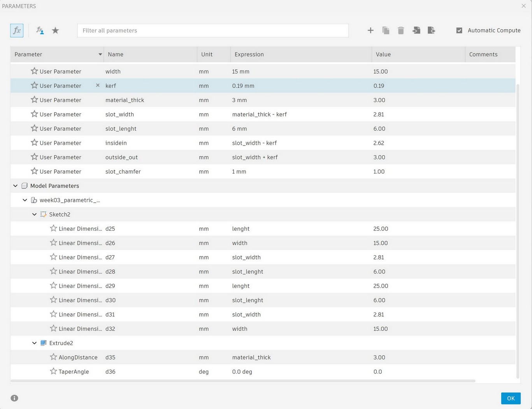Delete selected parameter using the trash icon
The width and height of the screenshot is (532, 409).
(401, 30)
